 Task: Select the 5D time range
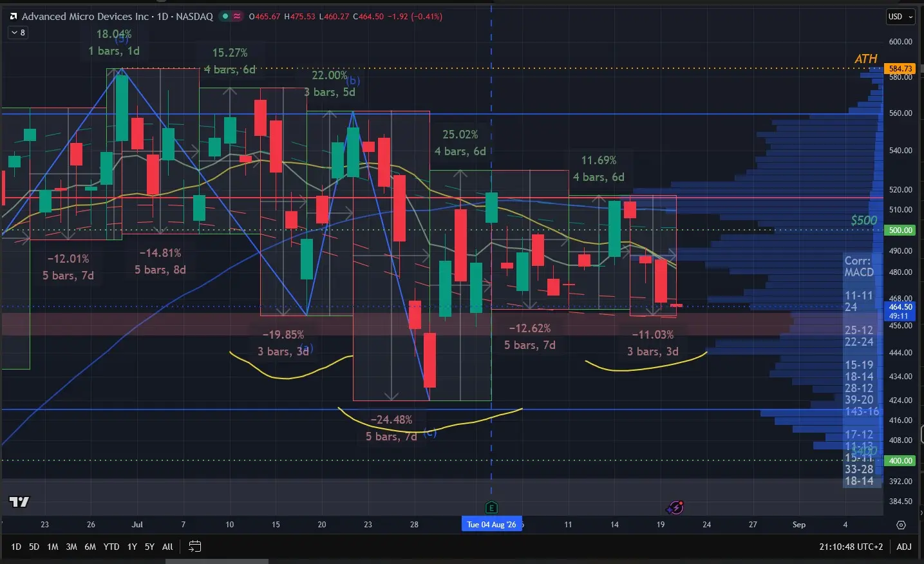click(x=34, y=547)
